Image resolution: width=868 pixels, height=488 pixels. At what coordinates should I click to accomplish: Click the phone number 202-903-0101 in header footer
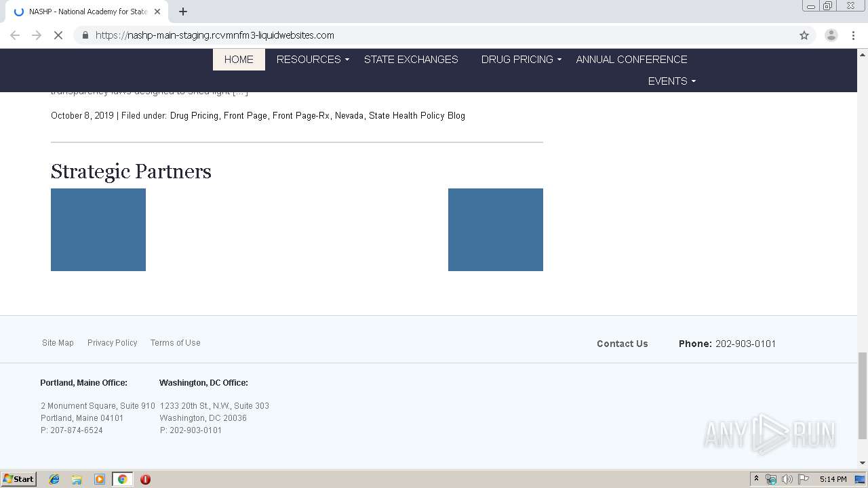pyautogui.click(x=746, y=344)
